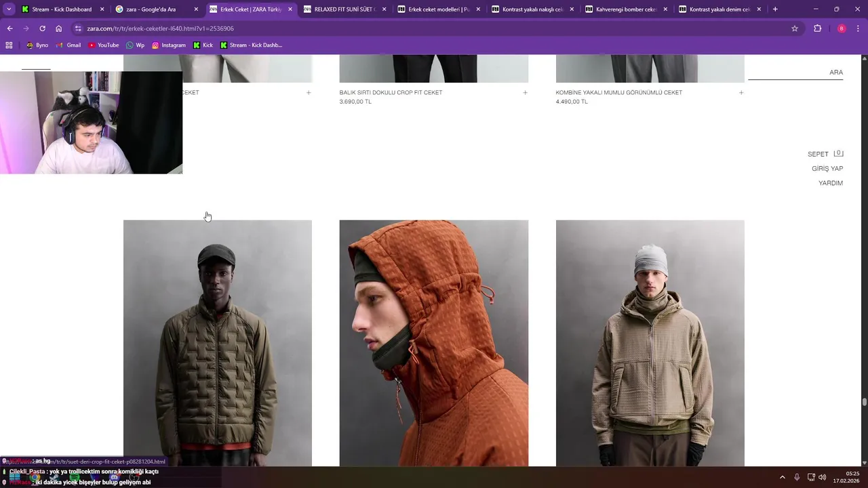The image size is (868, 488).
Task: Open the apps grid in bookmarks bar
Action: pyautogui.click(x=9, y=45)
